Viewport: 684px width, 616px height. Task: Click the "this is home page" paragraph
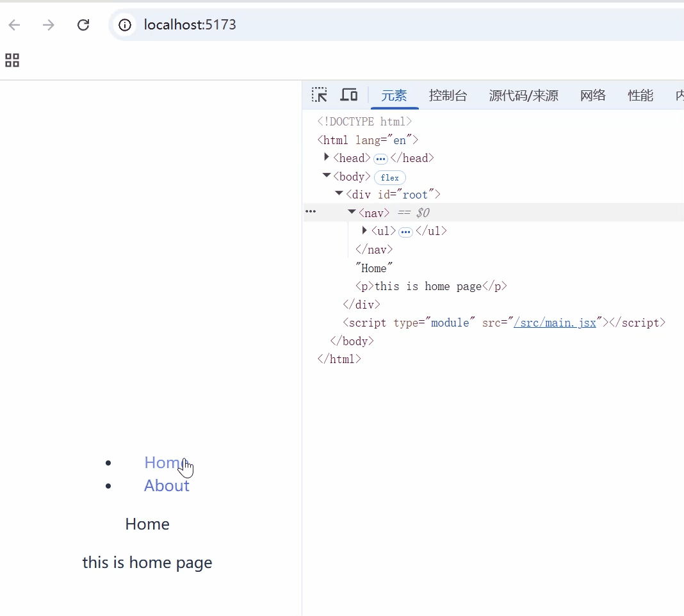(x=147, y=563)
